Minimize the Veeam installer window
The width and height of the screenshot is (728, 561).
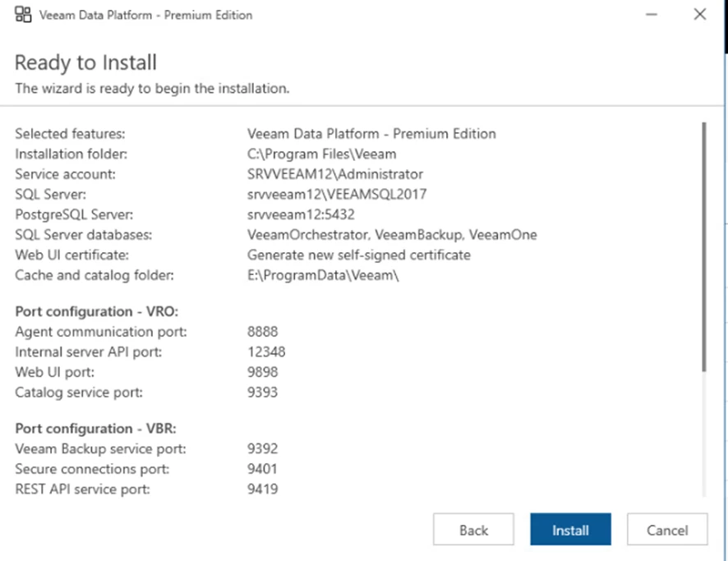coord(650,15)
